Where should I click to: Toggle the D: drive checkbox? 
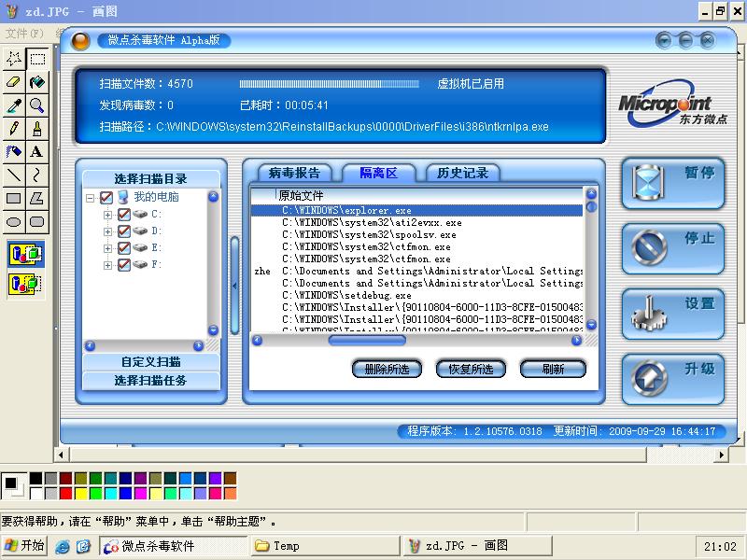click(124, 231)
